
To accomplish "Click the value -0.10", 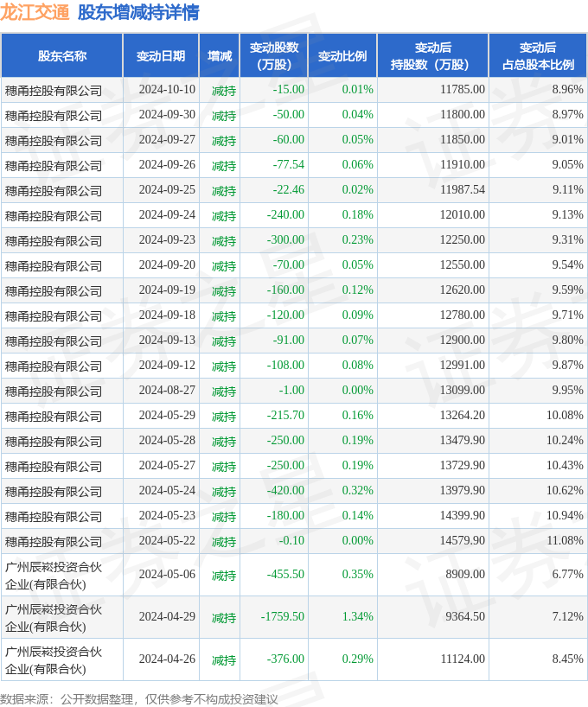I will (291, 540).
